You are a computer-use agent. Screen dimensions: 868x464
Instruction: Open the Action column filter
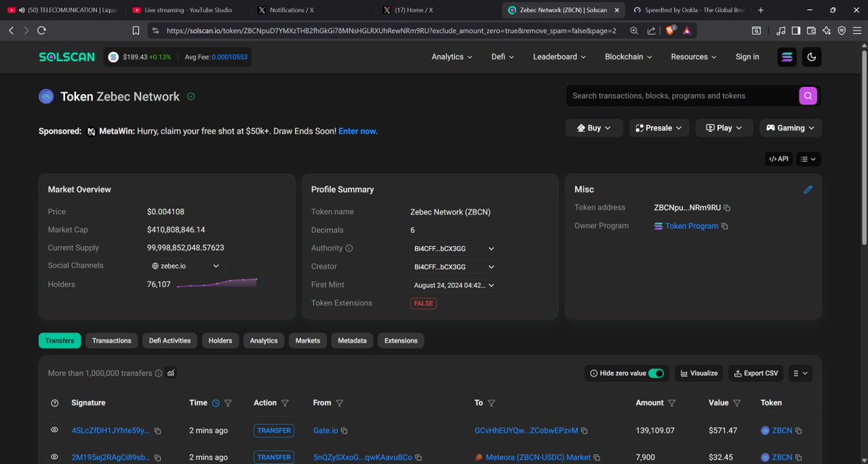(x=284, y=403)
